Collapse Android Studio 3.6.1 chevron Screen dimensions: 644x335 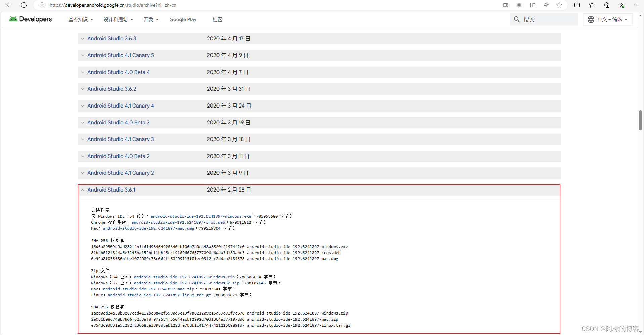(83, 190)
